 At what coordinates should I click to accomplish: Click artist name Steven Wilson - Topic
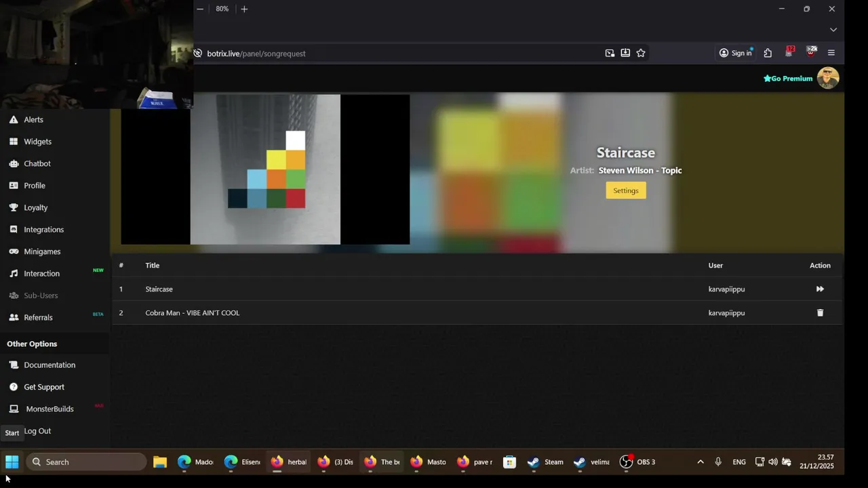tap(640, 171)
